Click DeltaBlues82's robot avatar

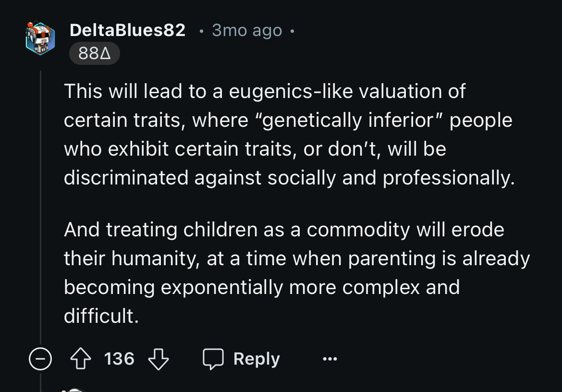40,38
